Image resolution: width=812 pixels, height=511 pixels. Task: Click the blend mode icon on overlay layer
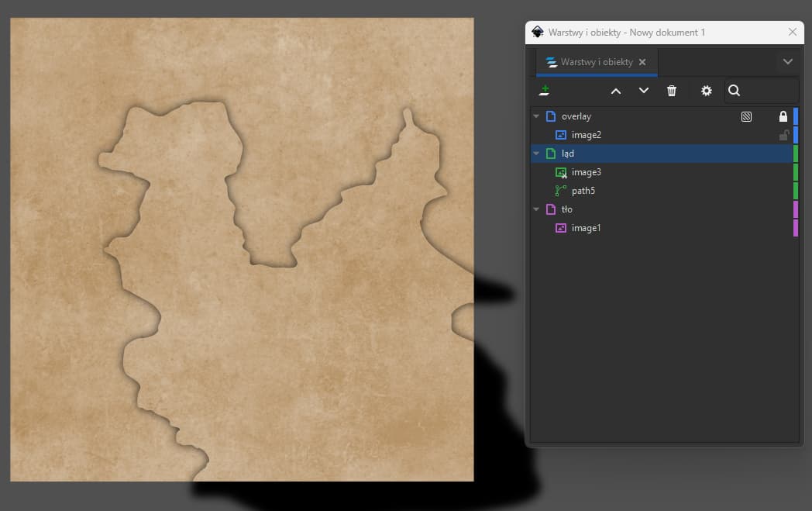pyautogui.click(x=746, y=116)
